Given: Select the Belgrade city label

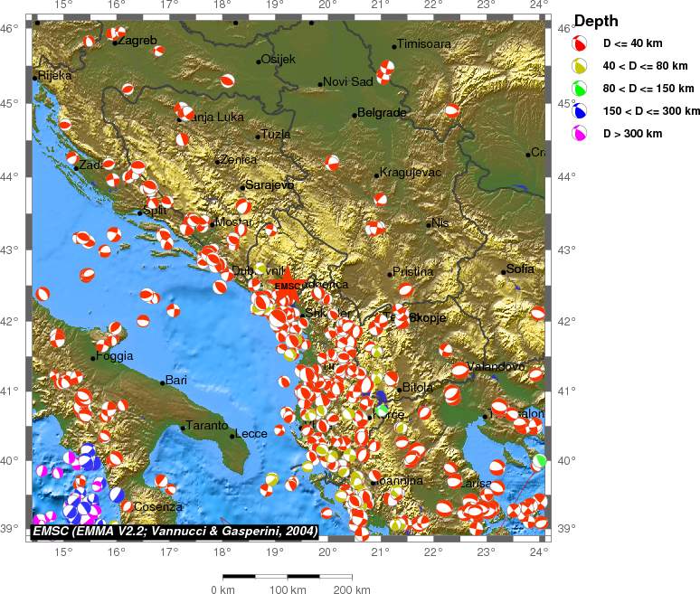Looking at the screenshot, I should (x=382, y=113).
